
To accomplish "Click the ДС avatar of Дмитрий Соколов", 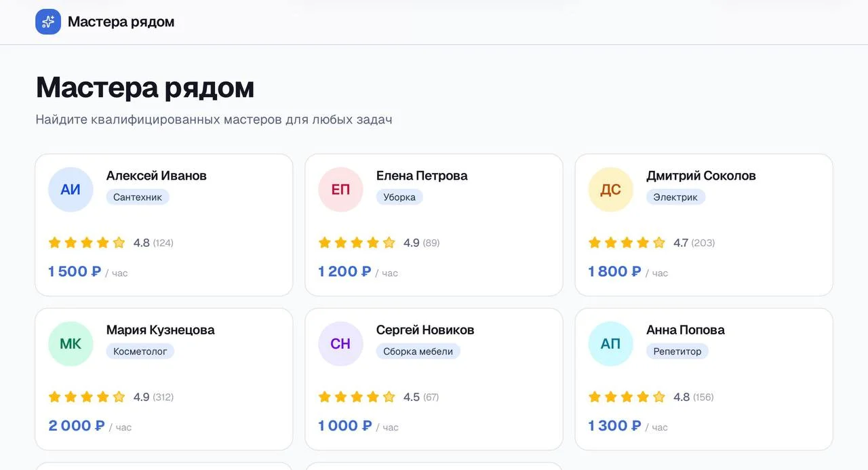I will pos(610,189).
